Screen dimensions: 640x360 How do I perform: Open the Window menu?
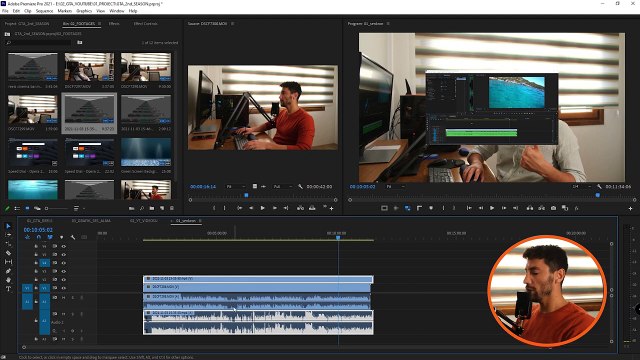(117, 11)
